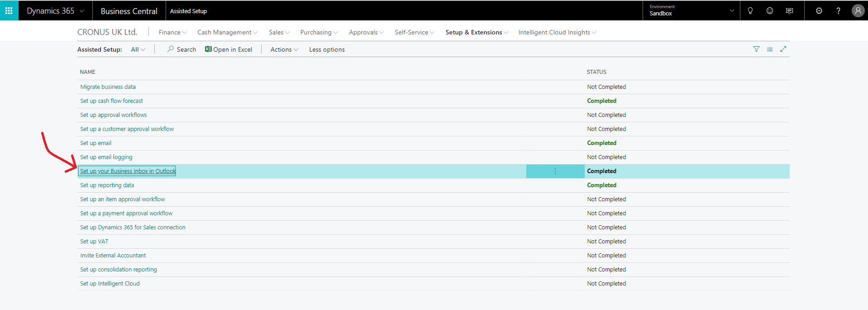Expand the Environment Sandbox selector
The width and height of the screenshot is (868, 310).
pos(691,11)
